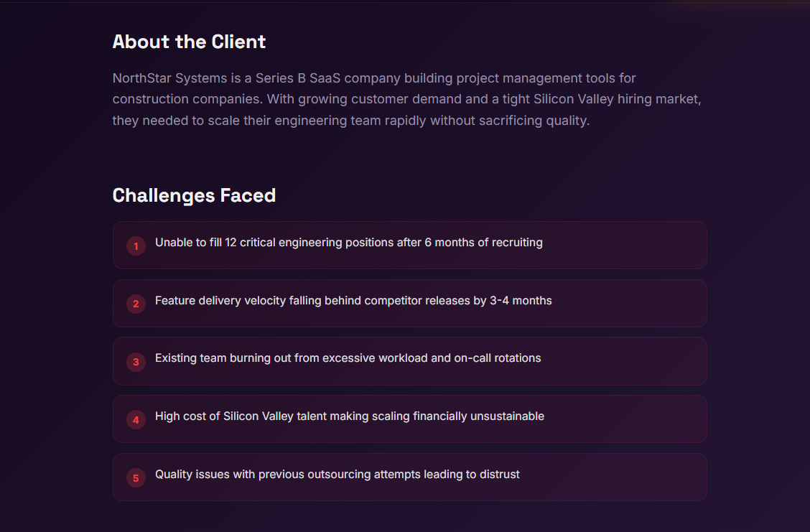Click the team burning out challenge text
The width and height of the screenshot is (810, 532).
[x=348, y=358]
